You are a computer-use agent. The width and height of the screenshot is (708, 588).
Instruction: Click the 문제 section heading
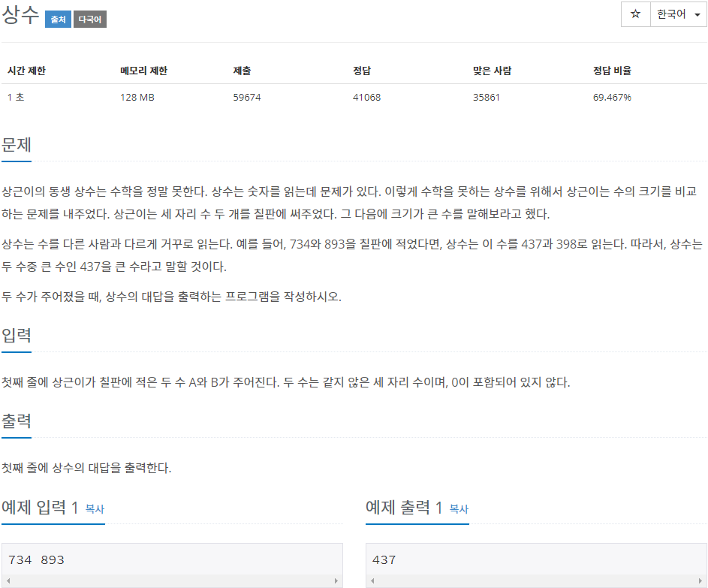tap(17, 145)
